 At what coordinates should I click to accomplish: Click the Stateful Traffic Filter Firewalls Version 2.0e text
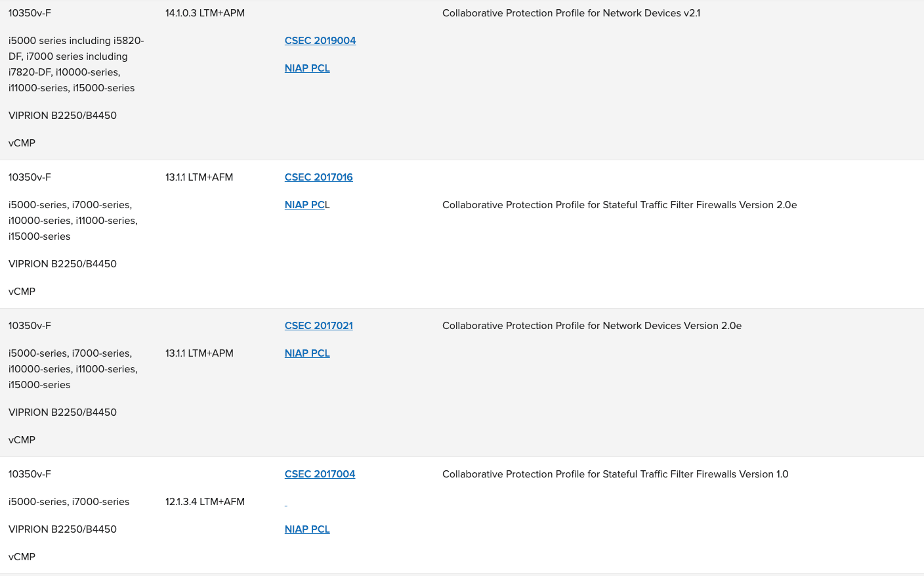[619, 204]
